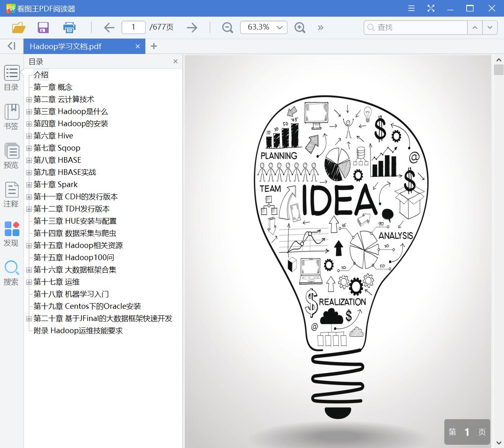Open the hamburger menu in the title bar

click(x=411, y=8)
